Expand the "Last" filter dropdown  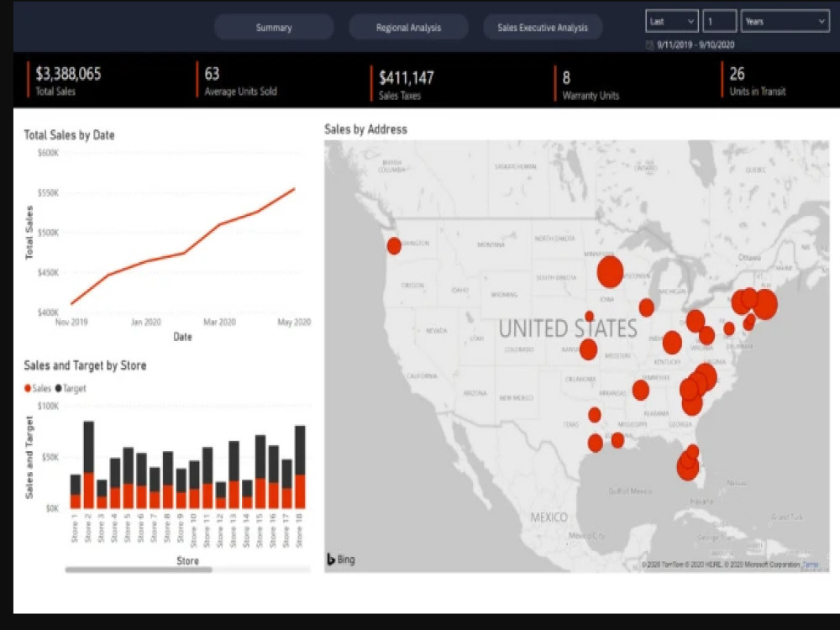click(671, 20)
